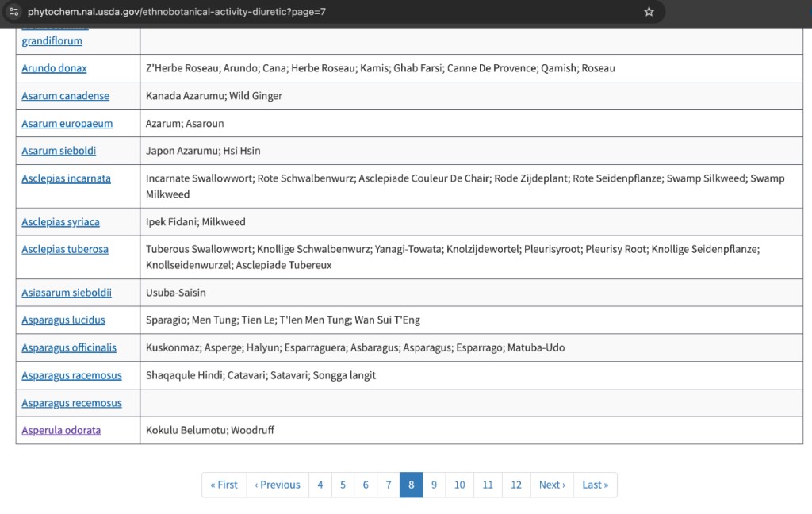Click the site information icon in address bar
Screen dimensions: 812x514
(13, 12)
